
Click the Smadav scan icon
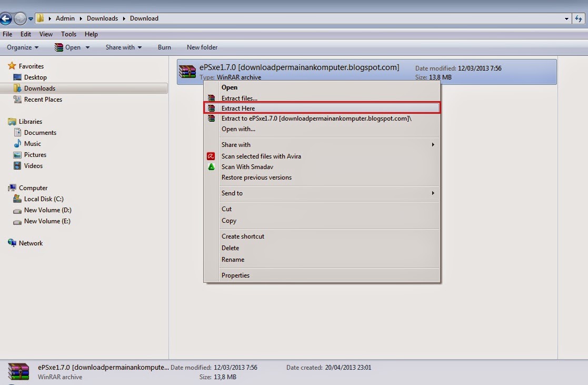coord(212,167)
